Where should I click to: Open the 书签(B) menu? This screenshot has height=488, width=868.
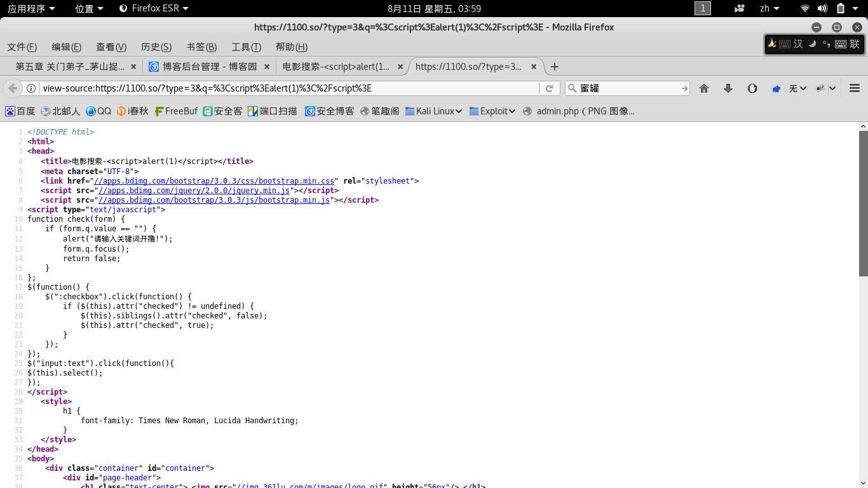pyautogui.click(x=201, y=47)
